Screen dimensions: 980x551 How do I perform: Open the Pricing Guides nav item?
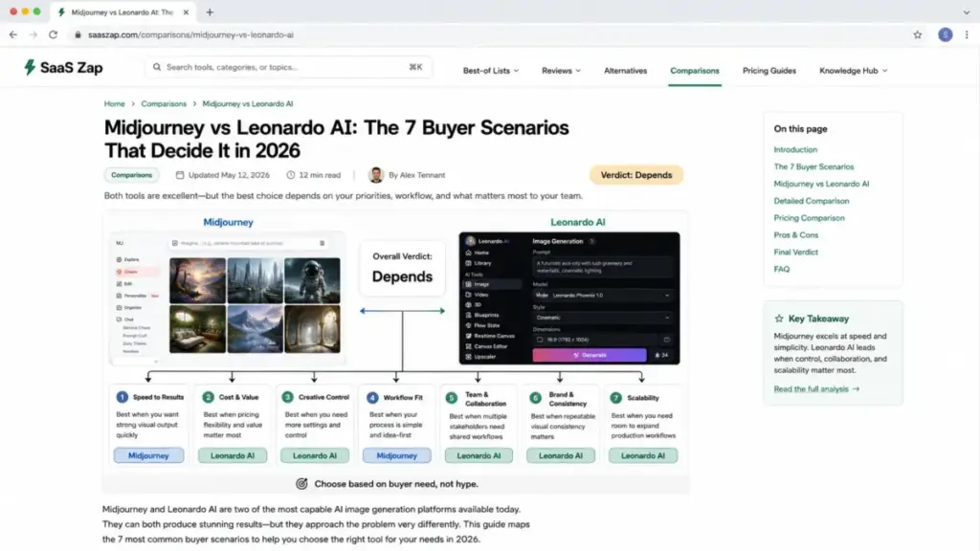coord(768,71)
